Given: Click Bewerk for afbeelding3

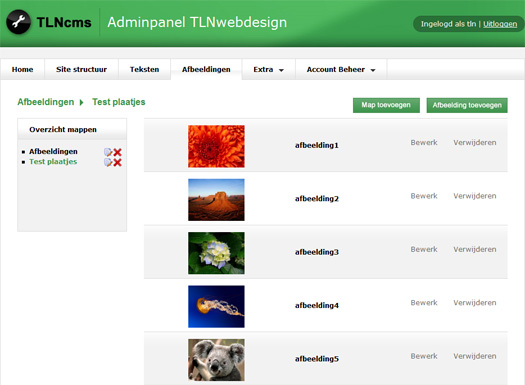Looking at the screenshot, I should pyautogui.click(x=424, y=249).
